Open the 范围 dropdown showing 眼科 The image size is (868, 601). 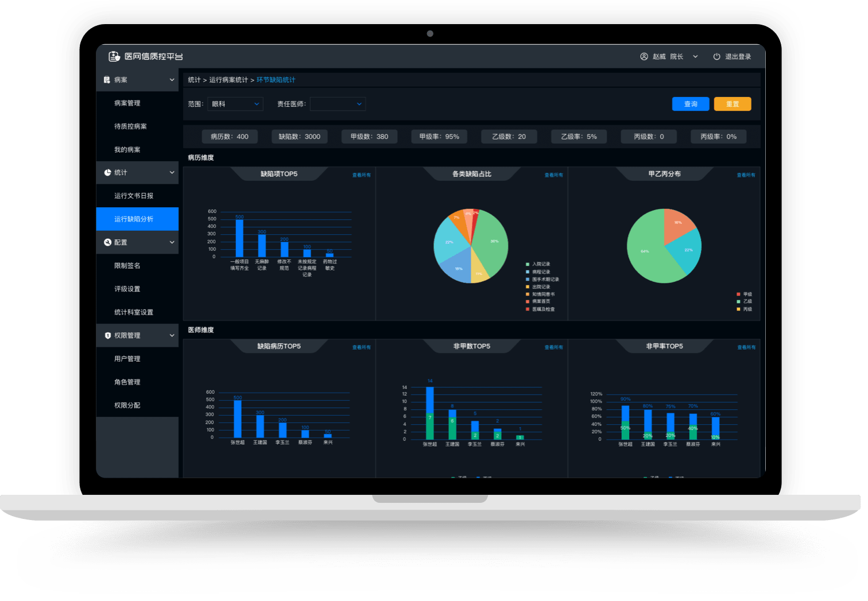pos(235,104)
